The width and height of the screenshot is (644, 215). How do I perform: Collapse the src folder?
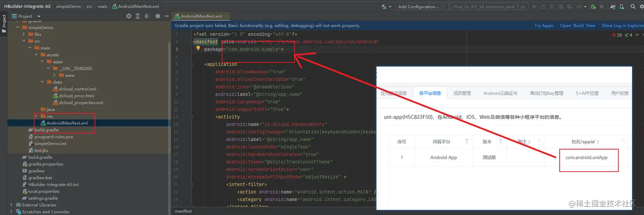[x=24, y=41]
